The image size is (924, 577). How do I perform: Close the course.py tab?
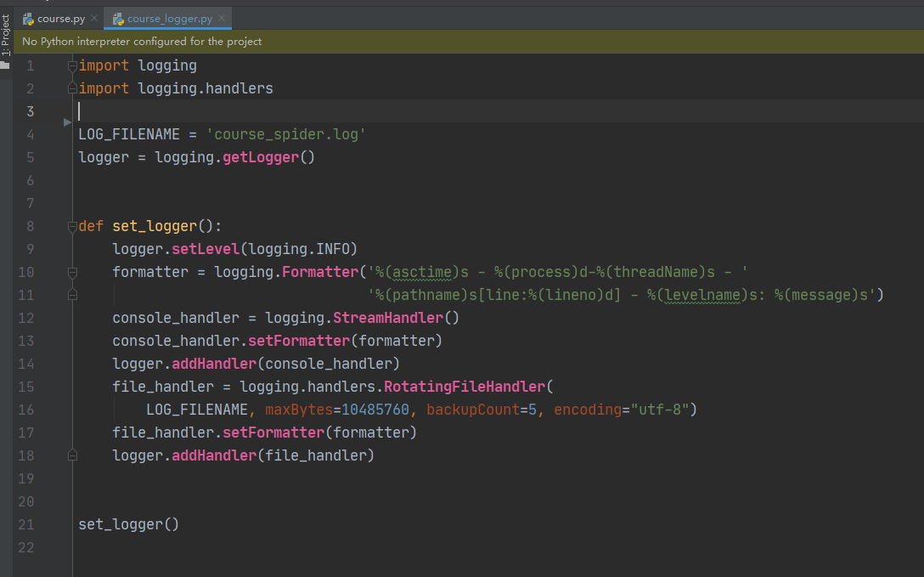pos(94,19)
